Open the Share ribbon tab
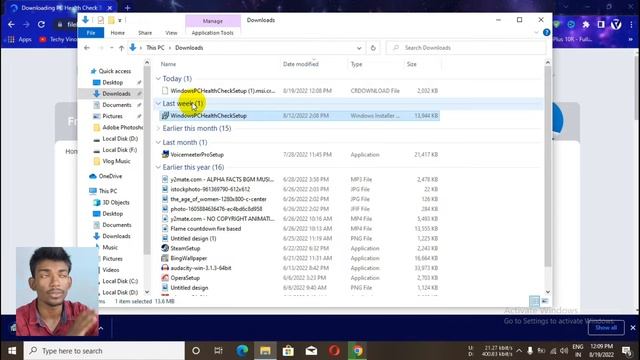 [145, 33]
